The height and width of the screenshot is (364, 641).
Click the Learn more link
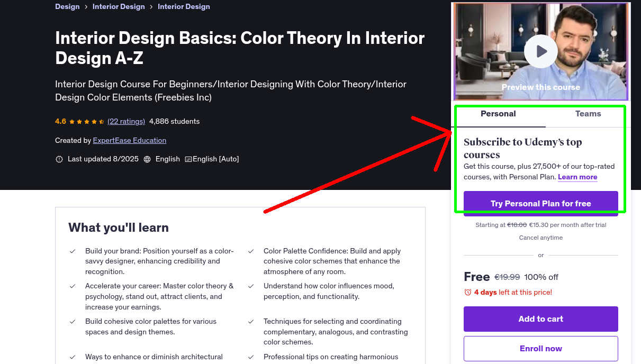pyautogui.click(x=577, y=177)
